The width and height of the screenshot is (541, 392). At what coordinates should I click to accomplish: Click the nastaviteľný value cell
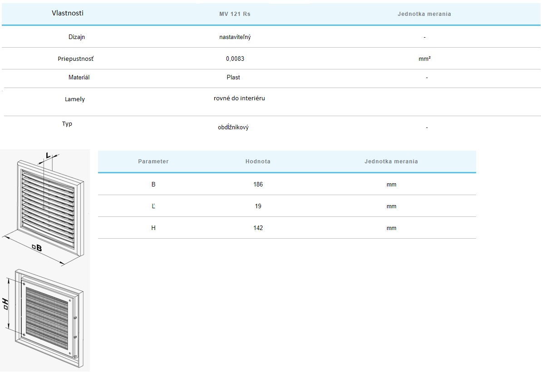click(235, 37)
